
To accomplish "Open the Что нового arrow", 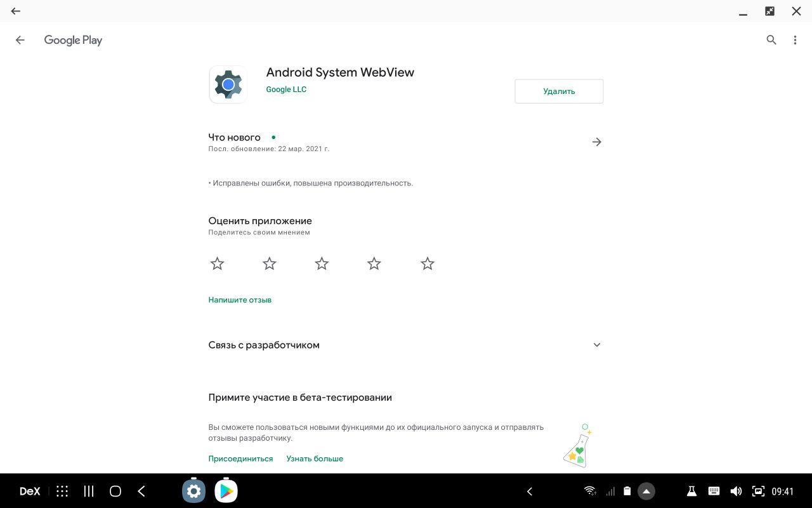I will (596, 142).
